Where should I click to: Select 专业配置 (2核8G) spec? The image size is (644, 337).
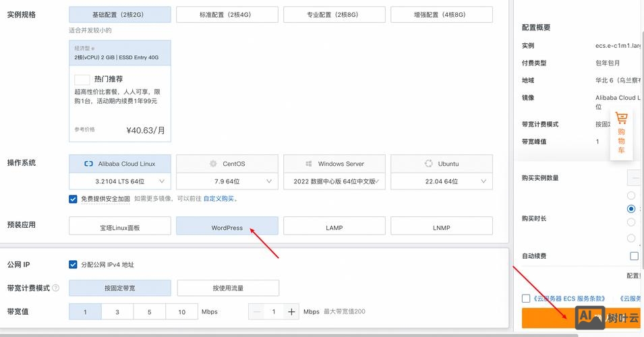click(x=334, y=14)
